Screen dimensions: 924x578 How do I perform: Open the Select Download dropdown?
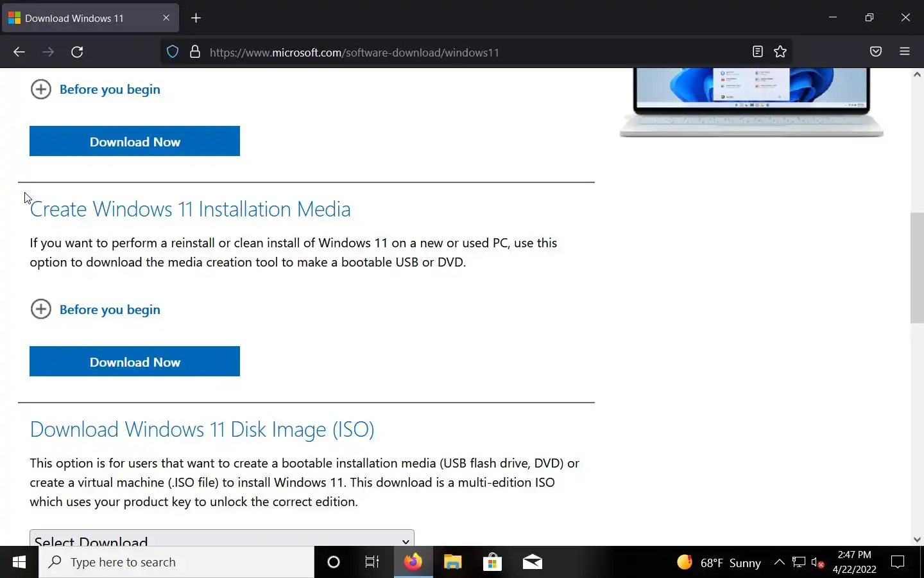222,538
